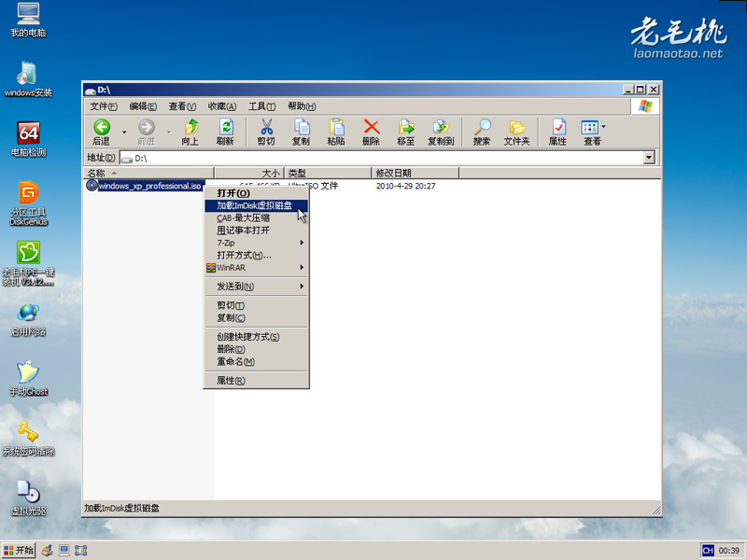Click the first quick launch icon beside 开始
Screen dimensions: 747x560
click(x=47, y=551)
